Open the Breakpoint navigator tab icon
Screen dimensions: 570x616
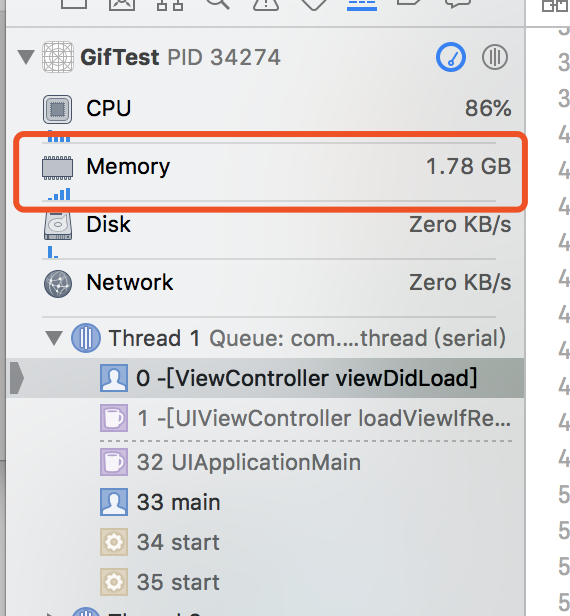[x=410, y=3]
